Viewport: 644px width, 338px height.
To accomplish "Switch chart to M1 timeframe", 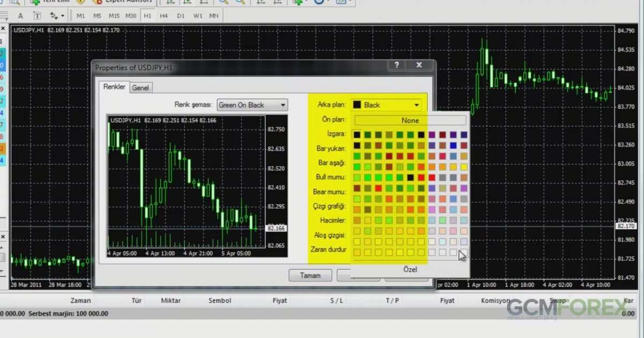I will 80,16.
